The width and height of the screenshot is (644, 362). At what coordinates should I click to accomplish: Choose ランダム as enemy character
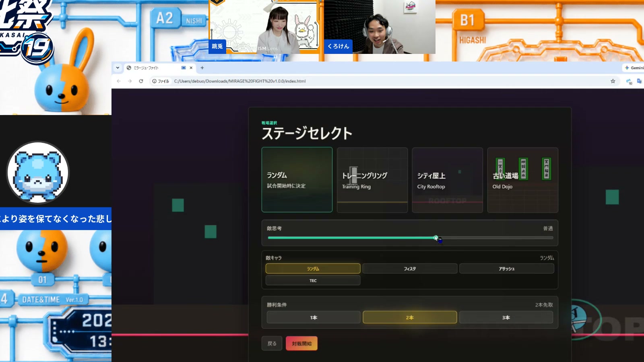313,268
